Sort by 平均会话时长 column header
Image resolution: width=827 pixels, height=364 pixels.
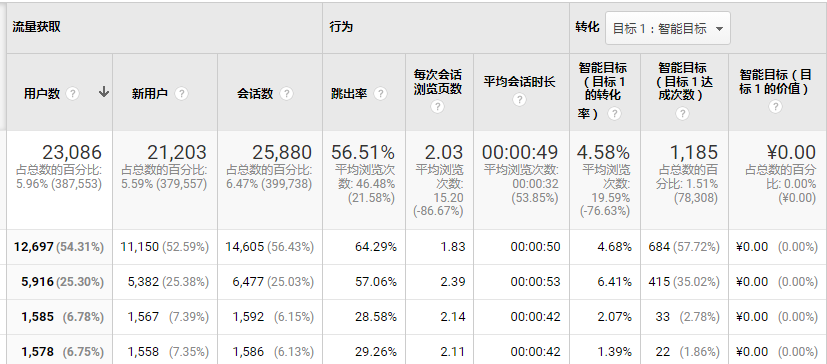(x=520, y=82)
